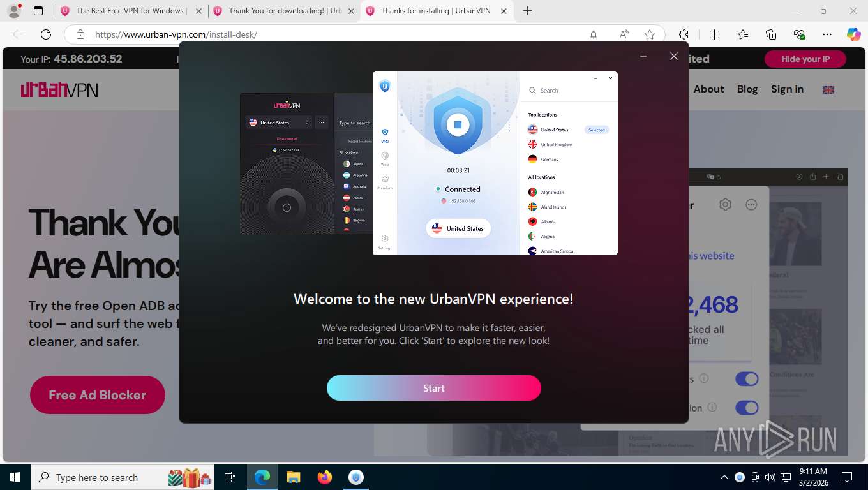Open a new browser tab
The width and height of the screenshot is (868, 490).
(x=527, y=11)
